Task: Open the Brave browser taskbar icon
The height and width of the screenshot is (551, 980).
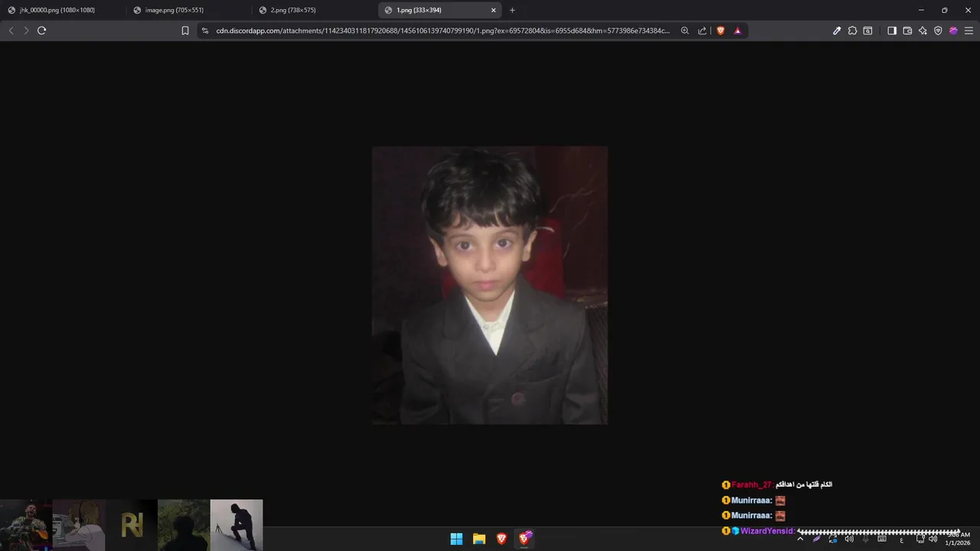Action: pyautogui.click(x=501, y=539)
